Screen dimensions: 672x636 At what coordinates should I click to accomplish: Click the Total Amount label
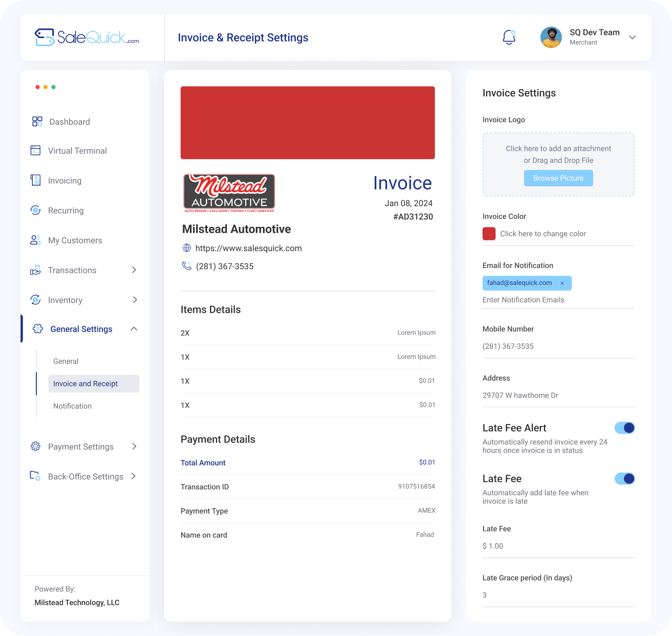pyautogui.click(x=203, y=463)
